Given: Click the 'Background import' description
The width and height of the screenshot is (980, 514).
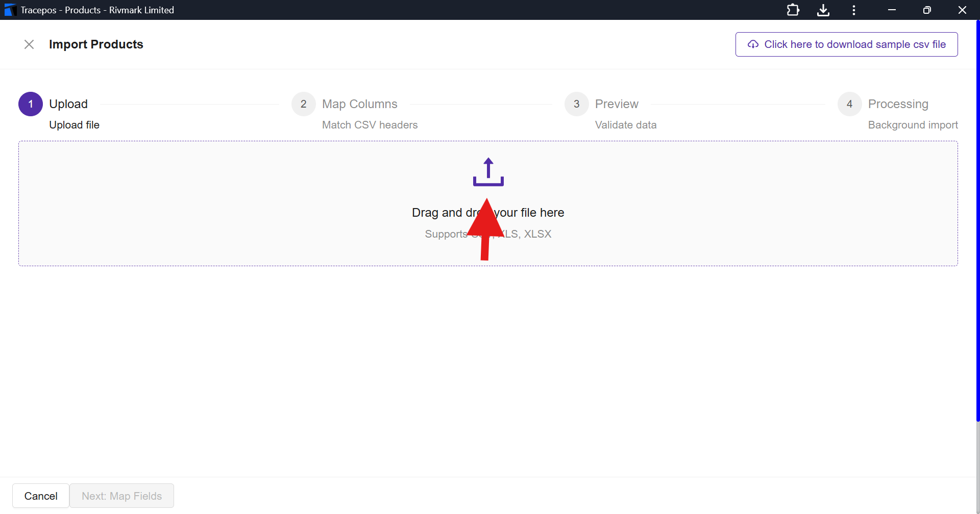Looking at the screenshot, I should (913, 125).
